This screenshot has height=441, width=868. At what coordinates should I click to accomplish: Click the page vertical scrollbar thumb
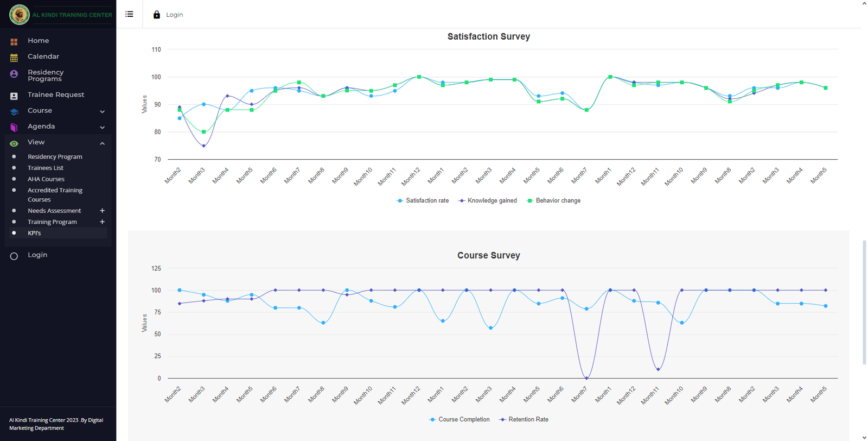(864, 301)
